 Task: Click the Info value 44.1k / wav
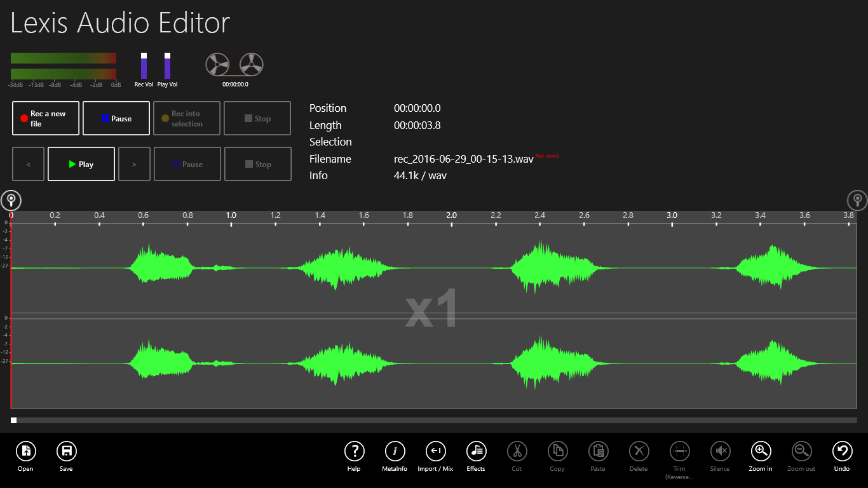click(x=420, y=175)
